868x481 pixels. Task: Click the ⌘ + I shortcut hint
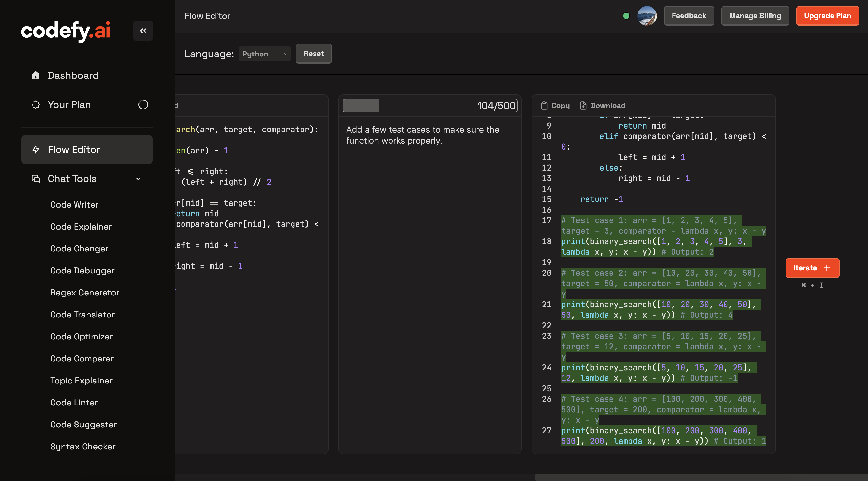pos(812,285)
